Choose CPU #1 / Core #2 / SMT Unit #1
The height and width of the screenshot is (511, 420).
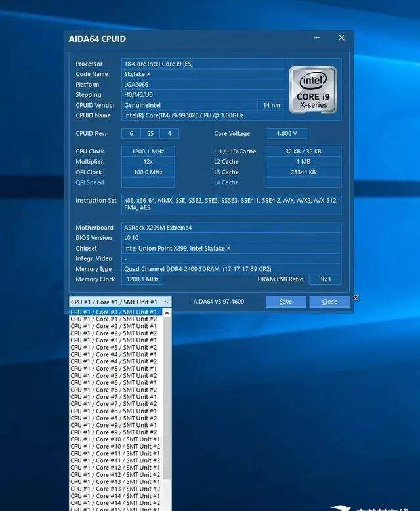pos(114,326)
